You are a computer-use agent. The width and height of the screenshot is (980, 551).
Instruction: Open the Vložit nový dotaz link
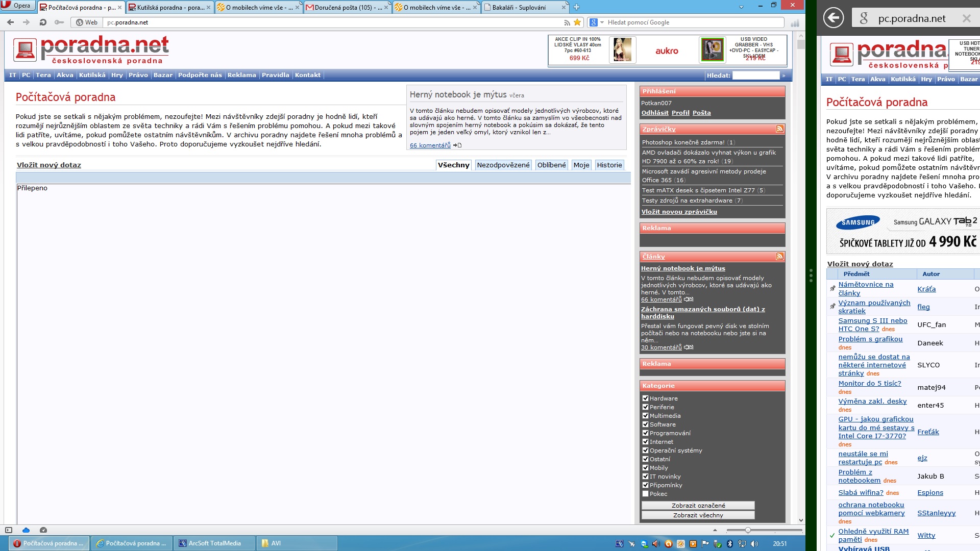coord(49,165)
